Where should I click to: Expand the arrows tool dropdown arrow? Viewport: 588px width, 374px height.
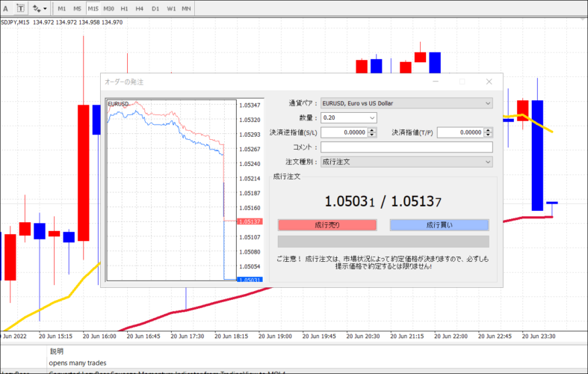click(x=45, y=8)
